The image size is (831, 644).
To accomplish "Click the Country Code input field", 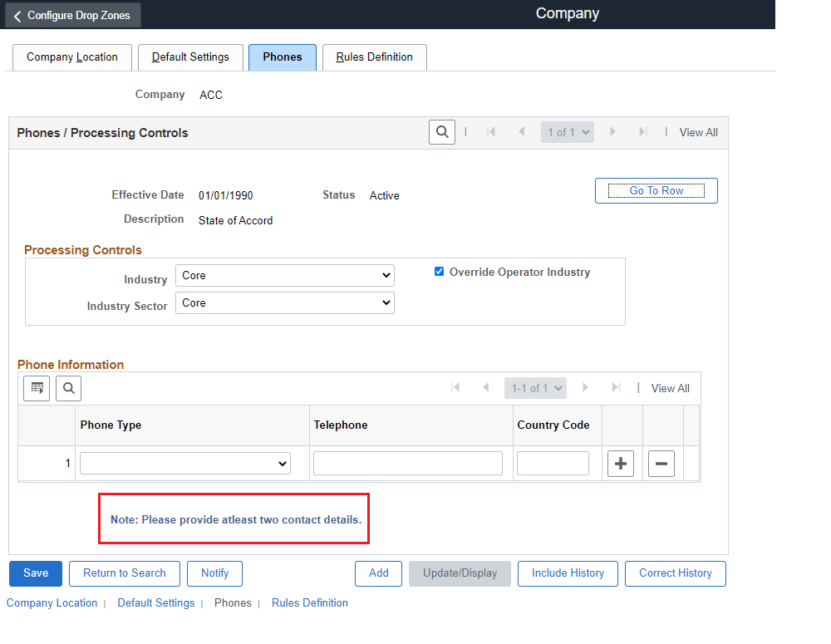I will [x=553, y=463].
